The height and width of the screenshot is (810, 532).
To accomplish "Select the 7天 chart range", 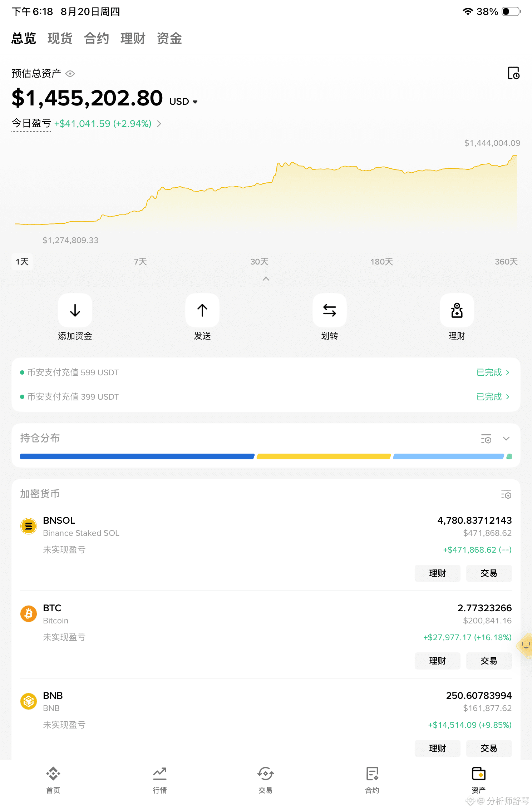I will pyautogui.click(x=141, y=262).
